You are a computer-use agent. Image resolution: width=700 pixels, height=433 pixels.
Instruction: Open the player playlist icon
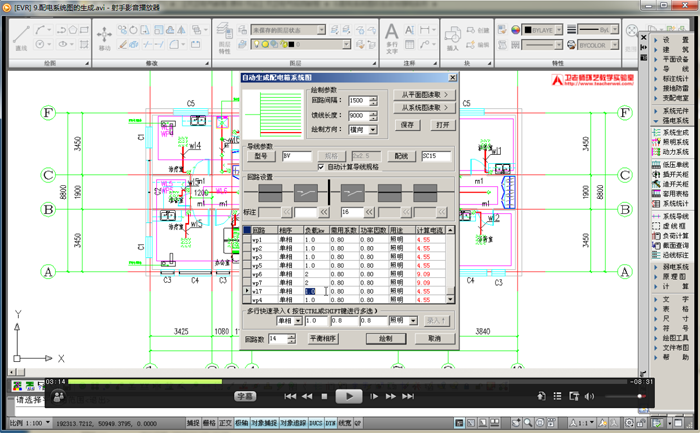(x=557, y=396)
